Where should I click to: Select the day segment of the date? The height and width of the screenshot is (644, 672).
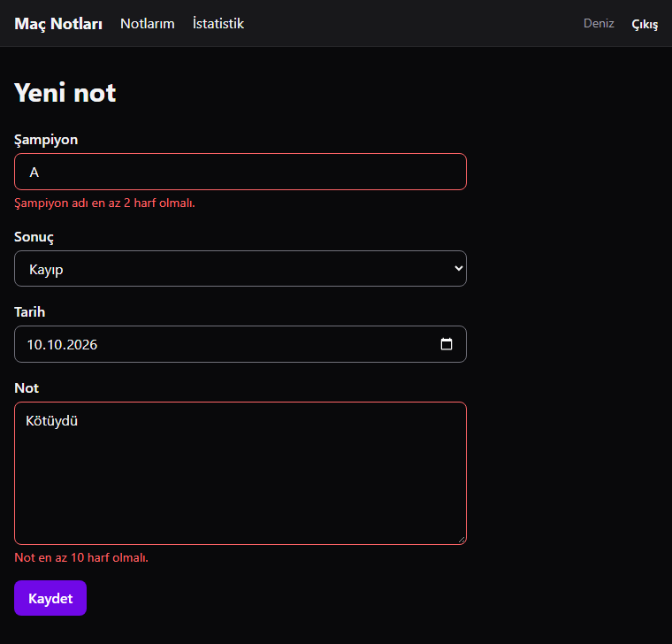34,345
